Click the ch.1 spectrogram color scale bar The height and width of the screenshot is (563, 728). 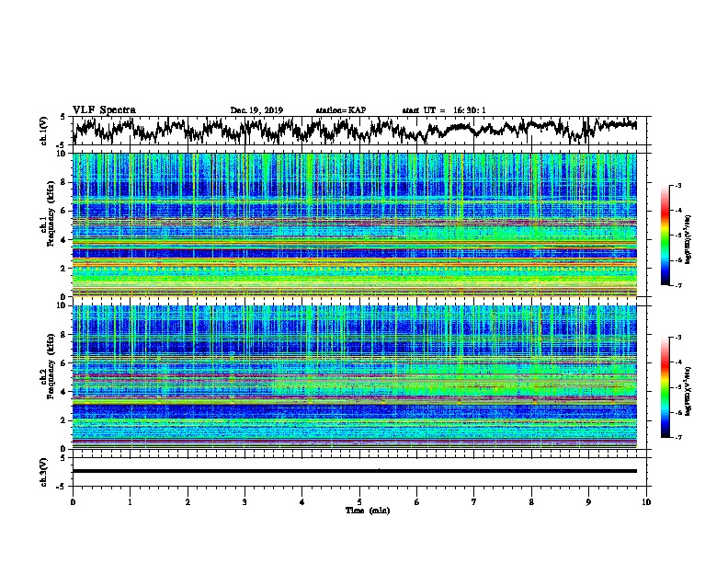click(665, 236)
